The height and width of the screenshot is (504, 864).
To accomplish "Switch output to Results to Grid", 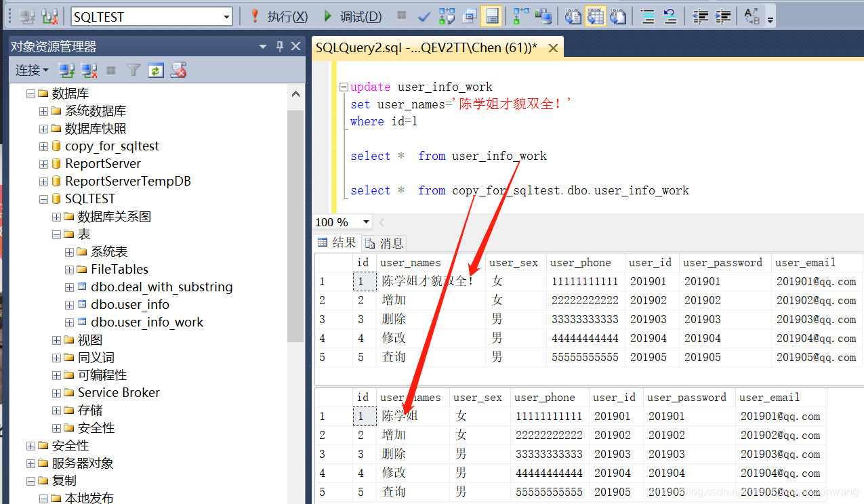I will coord(596,16).
